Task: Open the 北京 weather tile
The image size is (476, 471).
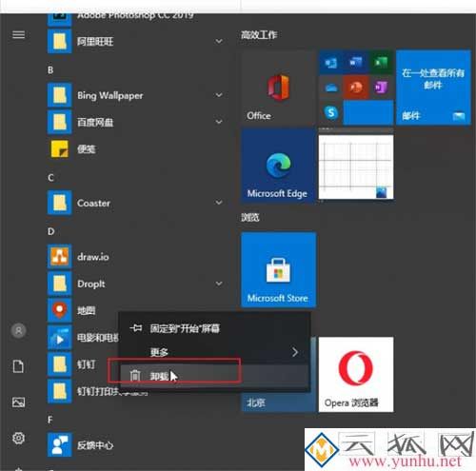Action: (x=278, y=402)
